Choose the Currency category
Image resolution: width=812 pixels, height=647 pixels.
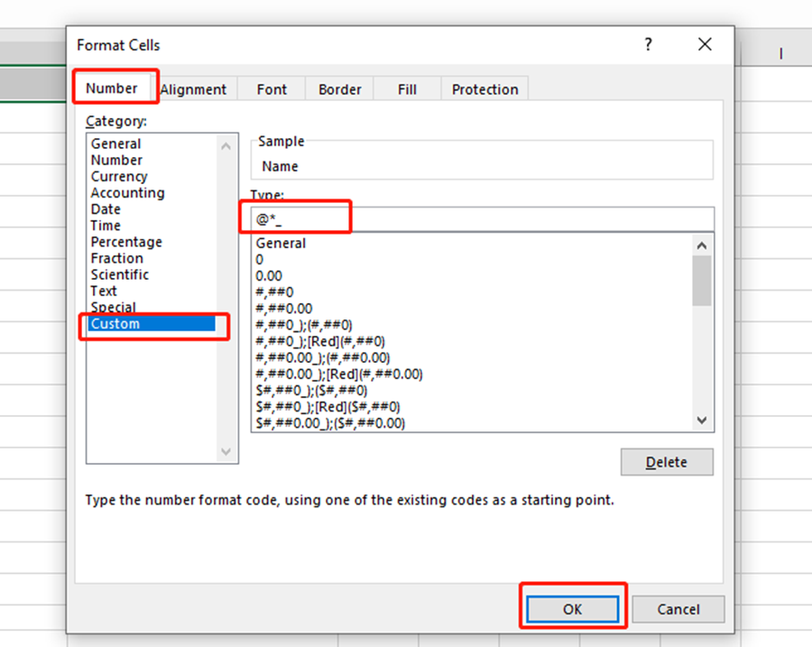pyautogui.click(x=119, y=177)
